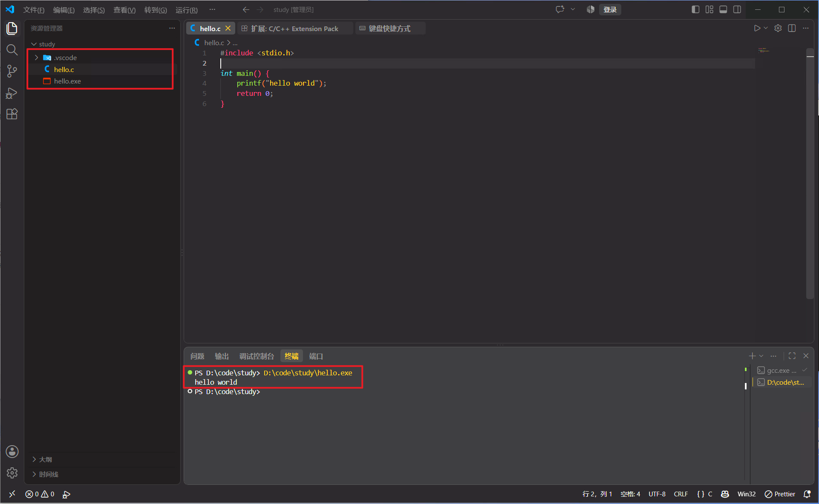The width and height of the screenshot is (819, 504).
Task: Toggle the primary side bar visibility
Action: click(695, 9)
